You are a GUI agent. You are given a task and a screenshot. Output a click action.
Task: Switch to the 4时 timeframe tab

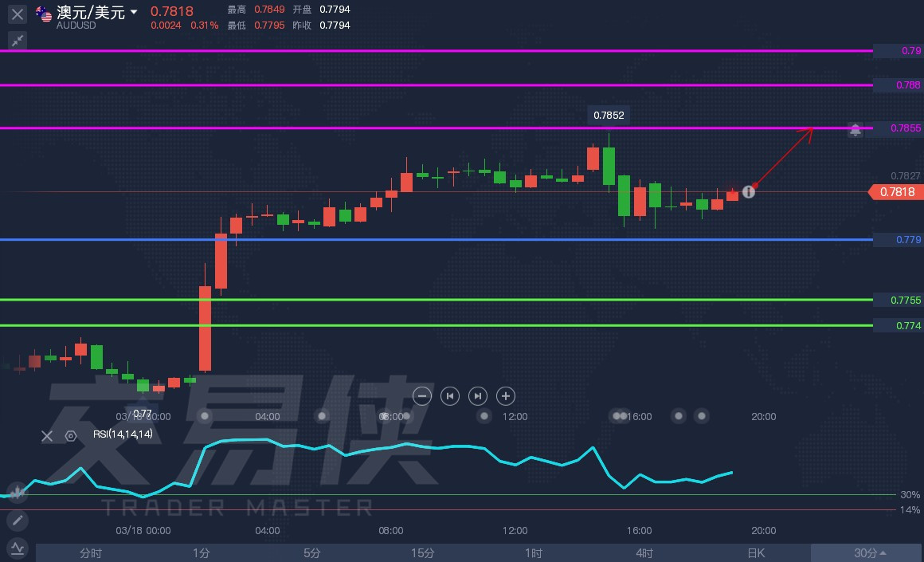(644, 553)
